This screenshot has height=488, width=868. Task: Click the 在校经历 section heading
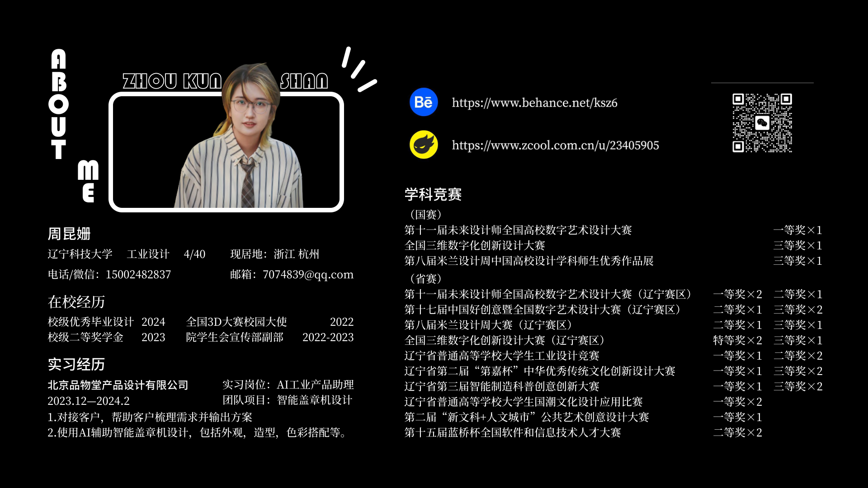[x=76, y=302]
